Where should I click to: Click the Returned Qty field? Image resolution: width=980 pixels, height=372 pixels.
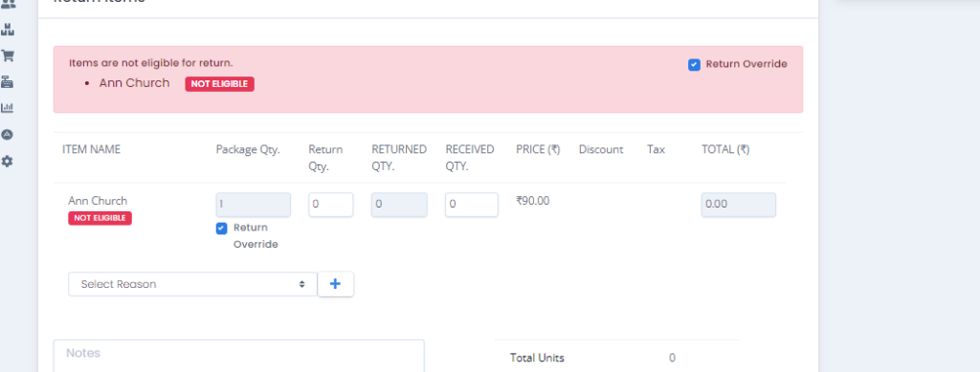click(399, 205)
